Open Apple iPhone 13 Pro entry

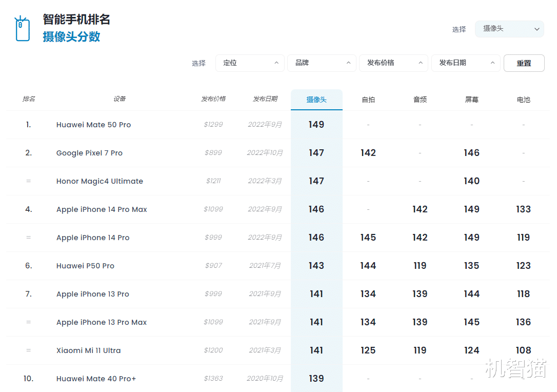pyautogui.click(x=93, y=295)
